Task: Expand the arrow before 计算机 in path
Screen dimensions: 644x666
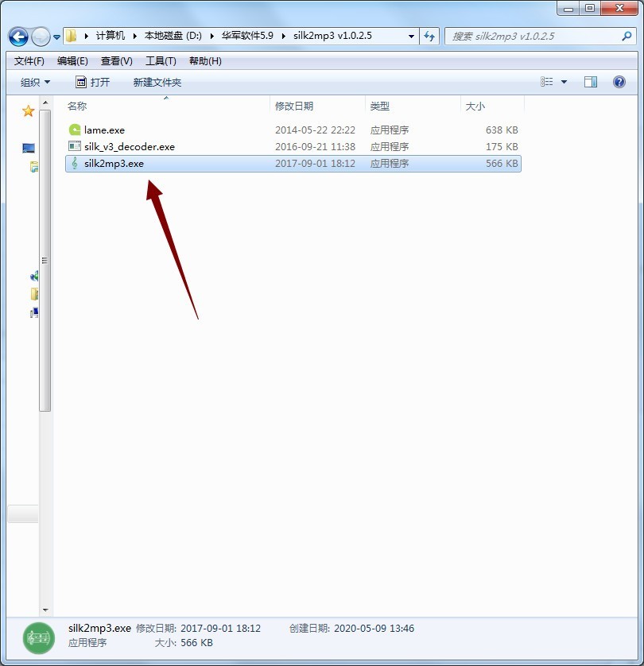Action: 87,36
